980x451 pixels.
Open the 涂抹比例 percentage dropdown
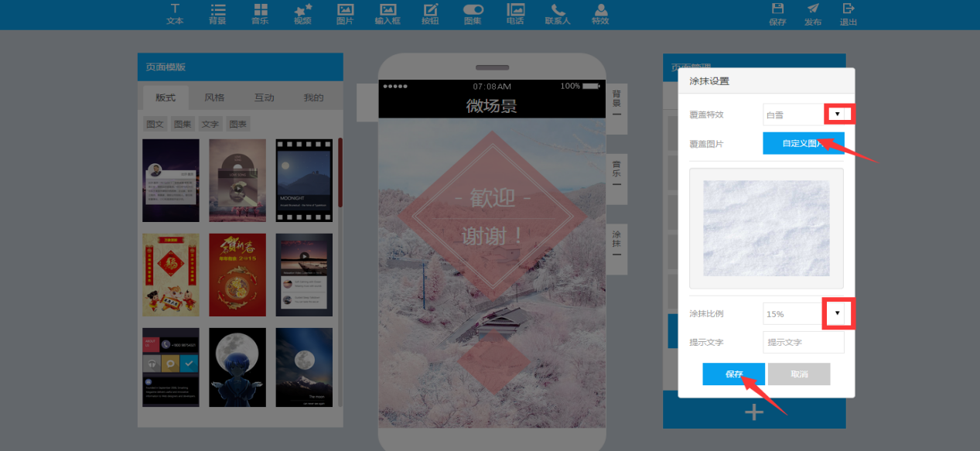pyautogui.click(x=837, y=313)
